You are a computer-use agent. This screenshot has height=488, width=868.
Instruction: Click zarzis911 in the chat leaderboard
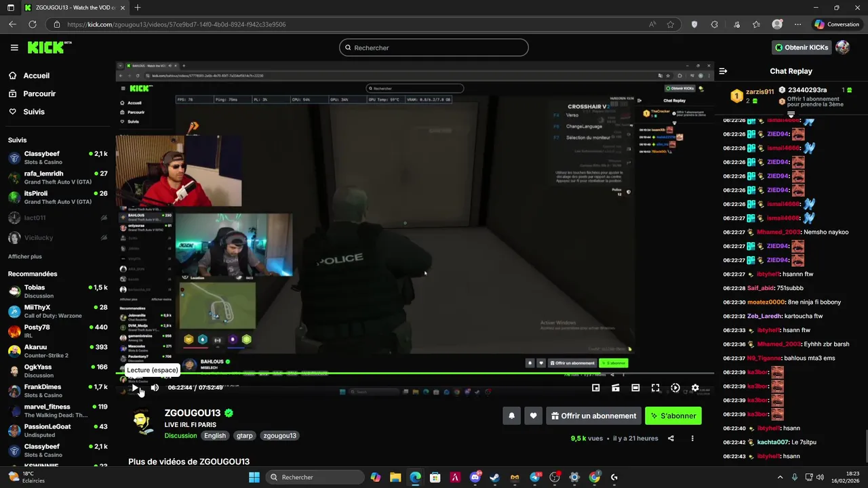click(x=759, y=91)
